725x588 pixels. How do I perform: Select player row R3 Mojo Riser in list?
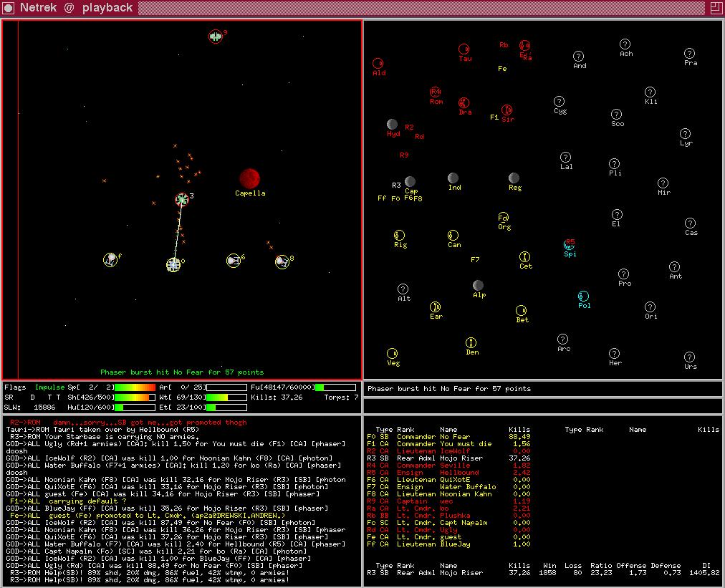click(448, 458)
